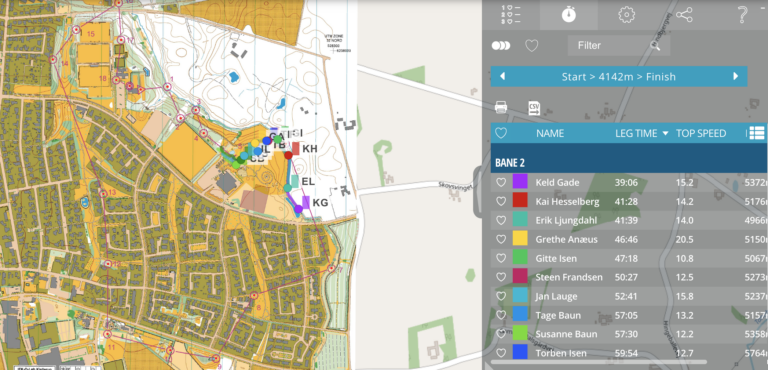Toggle the list view icon in table header
The image size is (768, 370).
coord(757,133)
